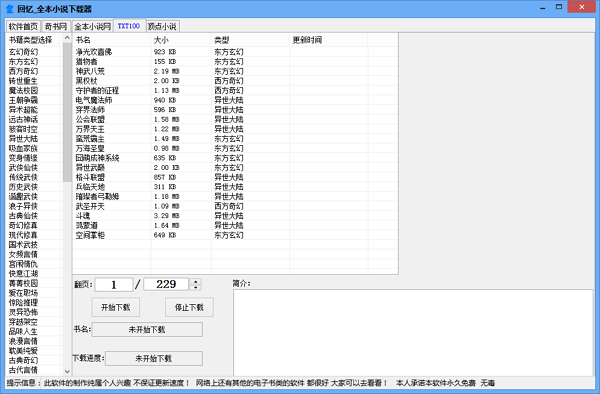This screenshot has width=600, height=394.
Task: Click the app icon in title bar
Action: pyautogui.click(x=10, y=8)
